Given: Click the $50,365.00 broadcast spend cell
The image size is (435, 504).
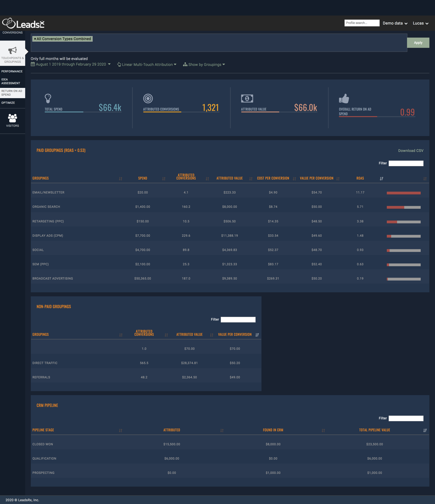Looking at the screenshot, I should (x=143, y=278).
